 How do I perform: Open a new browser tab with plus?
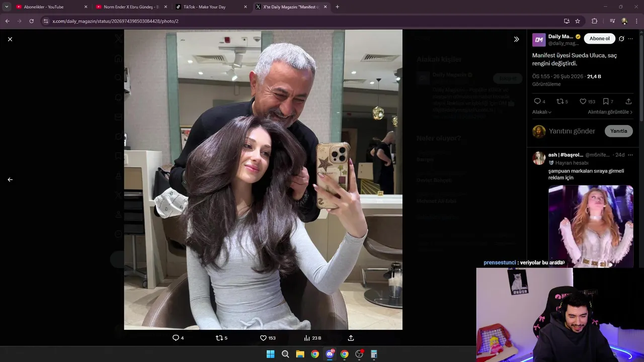coord(337,7)
